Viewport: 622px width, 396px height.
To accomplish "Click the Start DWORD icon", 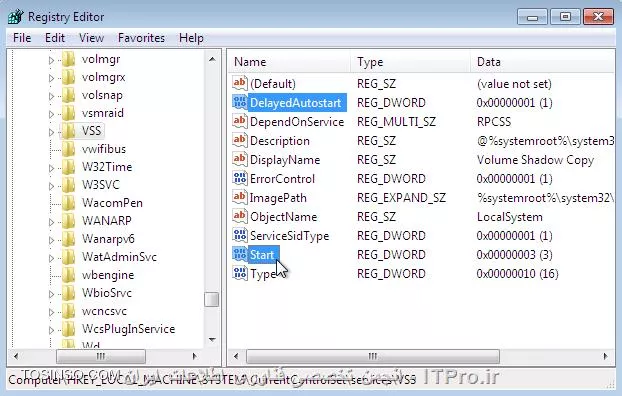I will point(240,254).
